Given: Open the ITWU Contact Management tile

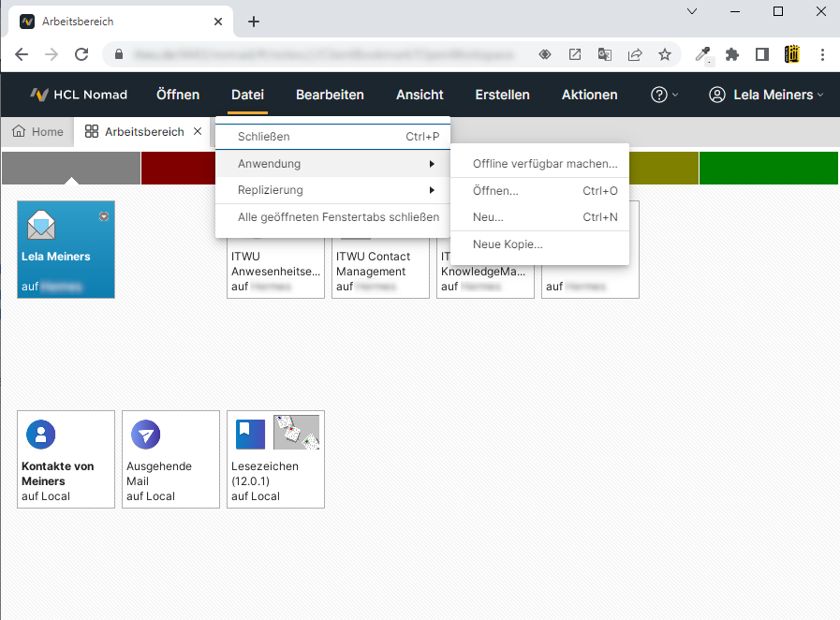Looking at the screenshot, I should point(380,270).
